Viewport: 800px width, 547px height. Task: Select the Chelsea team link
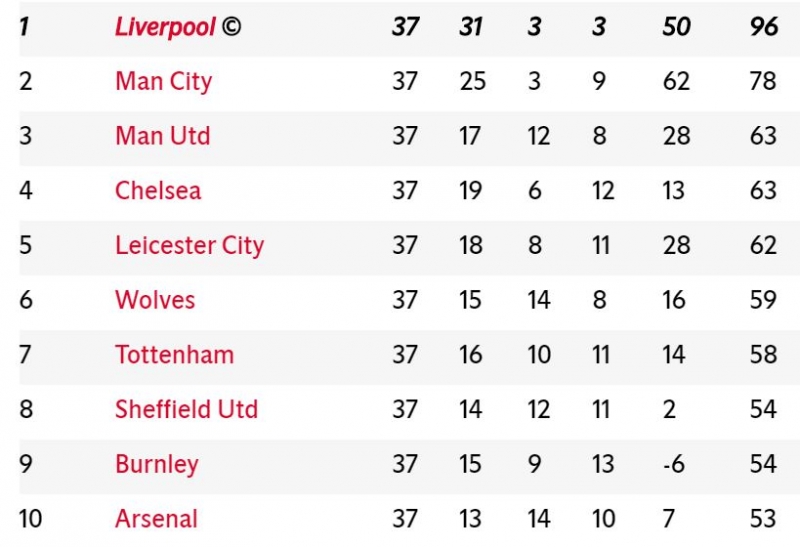(x=158, y=190)
